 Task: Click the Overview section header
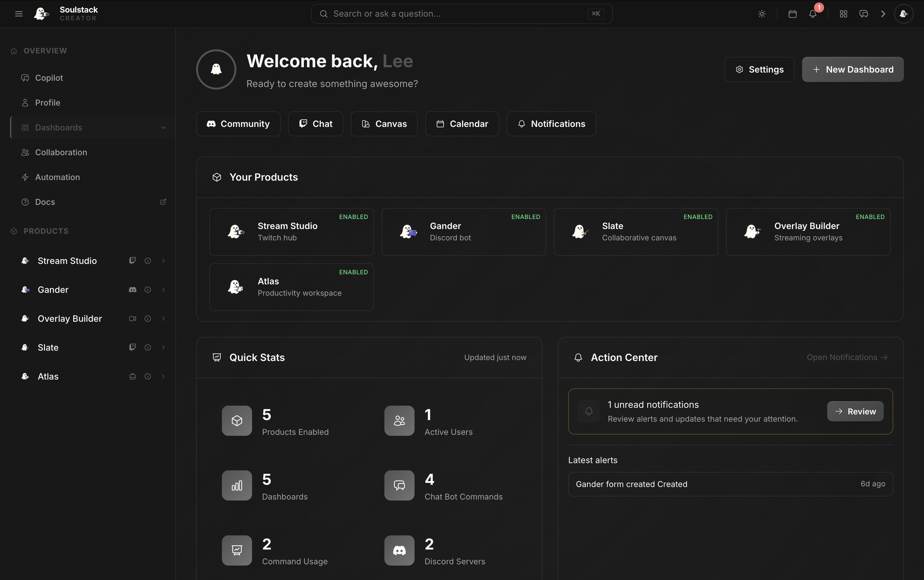coord(39,51)
